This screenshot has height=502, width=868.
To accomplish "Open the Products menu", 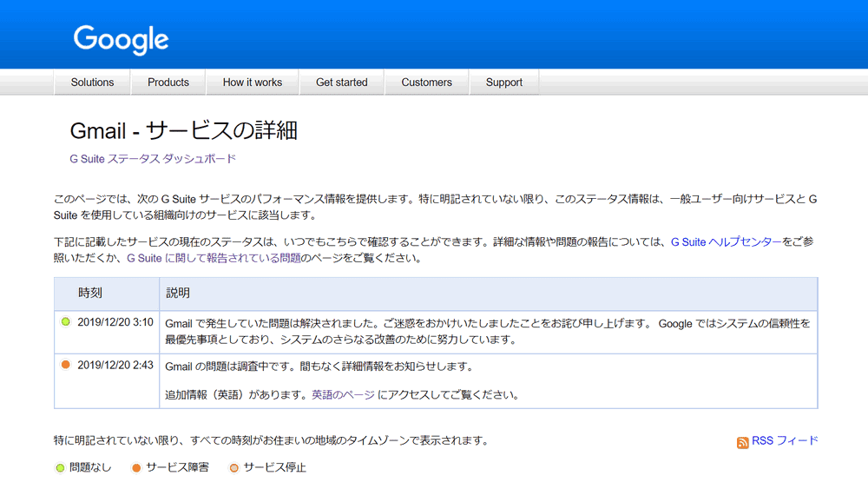I will coord(168,82).
